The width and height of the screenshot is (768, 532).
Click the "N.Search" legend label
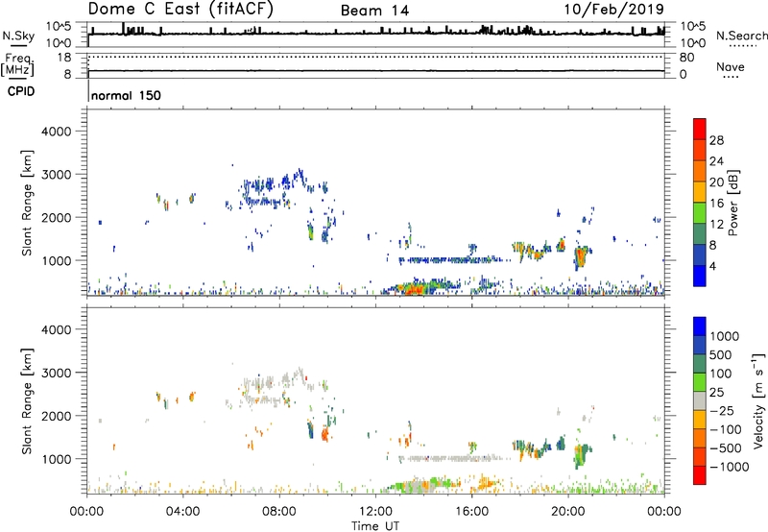742,36
